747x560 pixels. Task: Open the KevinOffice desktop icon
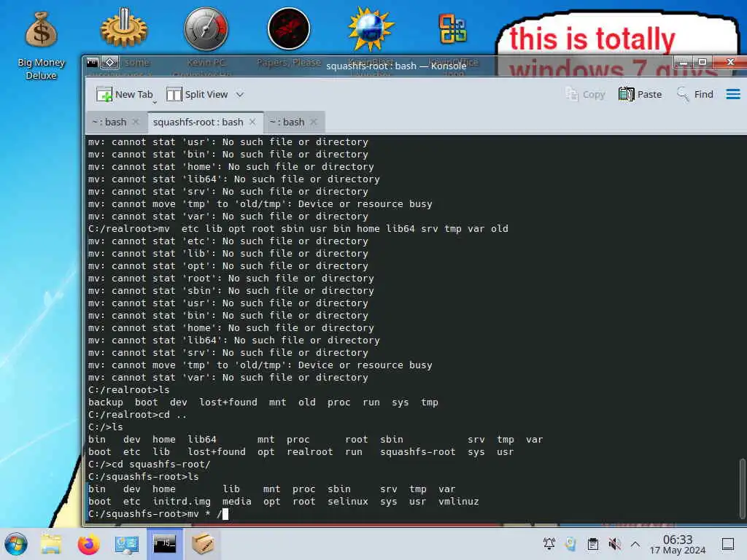click(452, 28)
